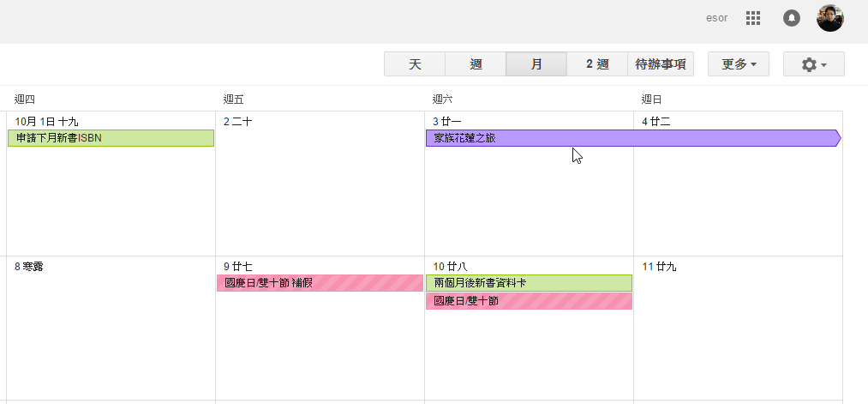Select the 月 month view
Screen dimensions: 868x404
pos(536,64)
